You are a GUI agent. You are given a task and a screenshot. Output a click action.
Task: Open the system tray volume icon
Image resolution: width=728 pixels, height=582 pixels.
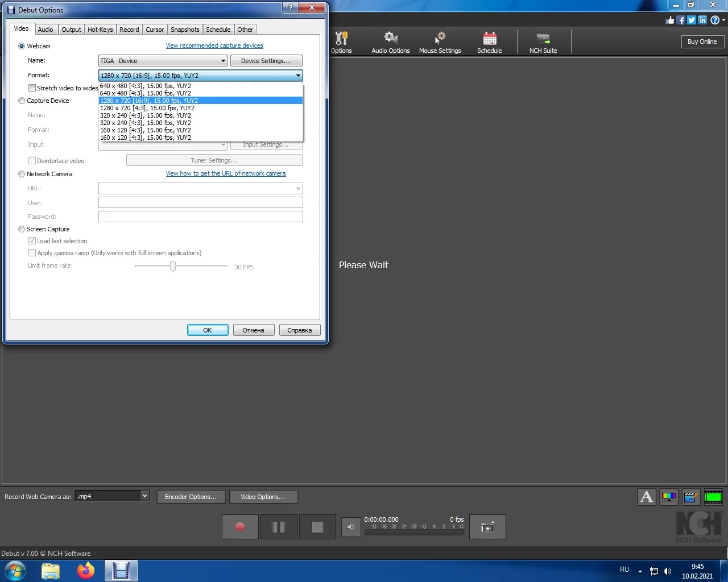click(668, 571)
